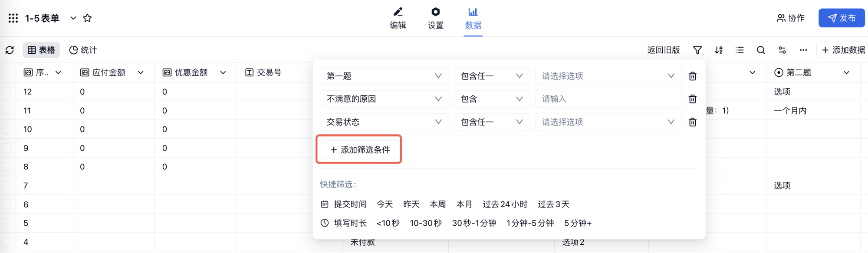The image size is (868, 253).
Task: Delete the 不满意的原因 filter condition
Action: pos(693,99)
